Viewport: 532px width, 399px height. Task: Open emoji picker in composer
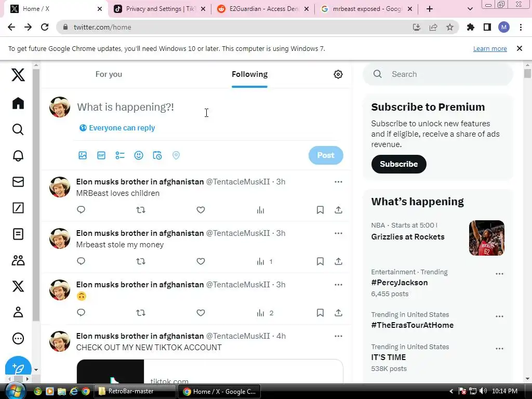click(138, 155)
